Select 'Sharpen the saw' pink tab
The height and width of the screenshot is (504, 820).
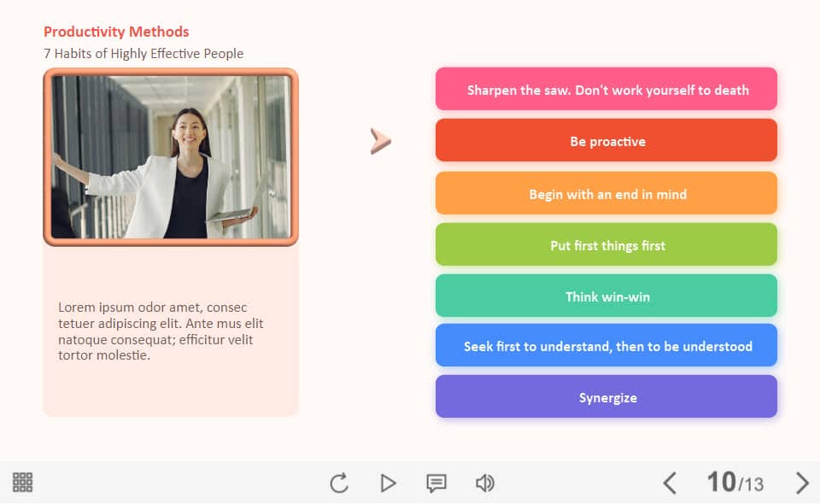pos(606,90)
